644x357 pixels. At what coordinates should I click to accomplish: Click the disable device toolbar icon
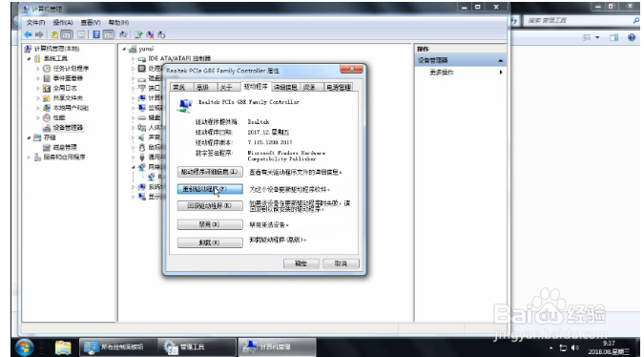(x=161, y=35)
